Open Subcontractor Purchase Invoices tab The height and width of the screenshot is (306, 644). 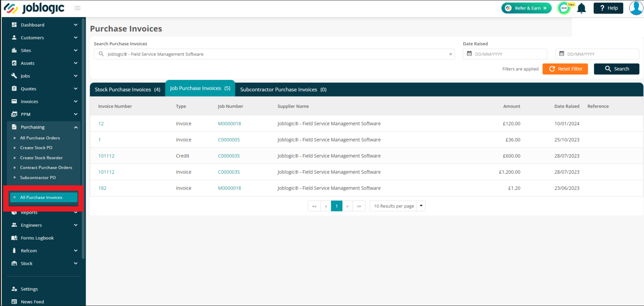coord(283,90)
